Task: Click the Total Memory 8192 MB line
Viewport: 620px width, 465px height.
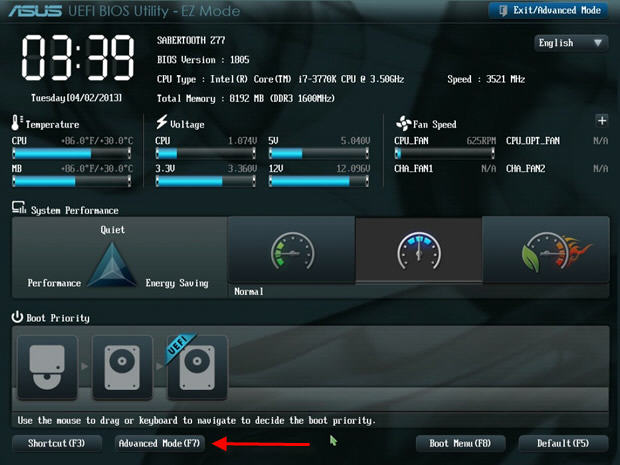Action: (246, 98)
